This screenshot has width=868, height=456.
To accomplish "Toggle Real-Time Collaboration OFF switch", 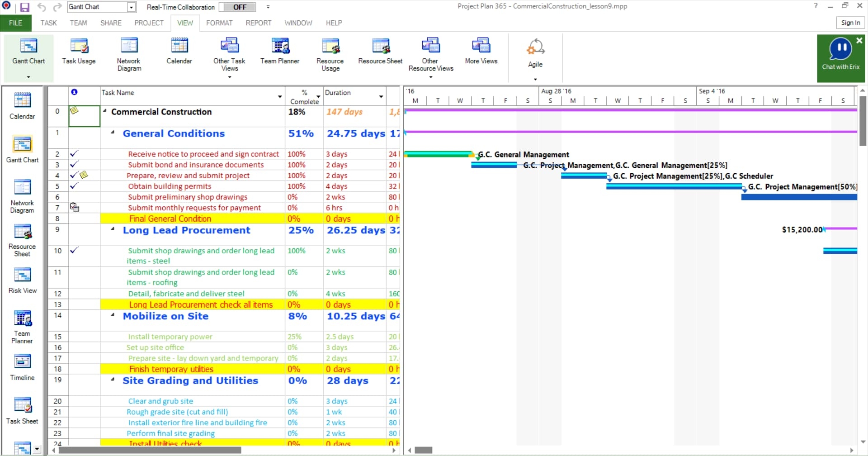I will [x=237, y=7].
